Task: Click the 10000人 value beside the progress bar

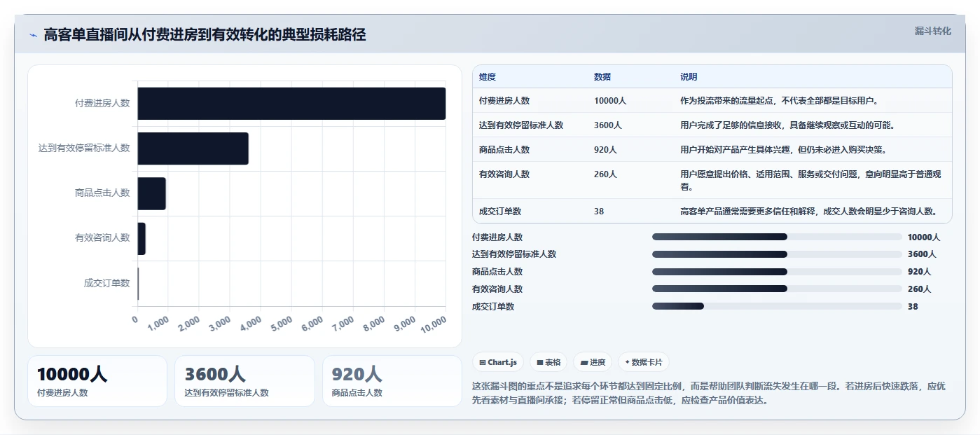Action: coord(924,237)
